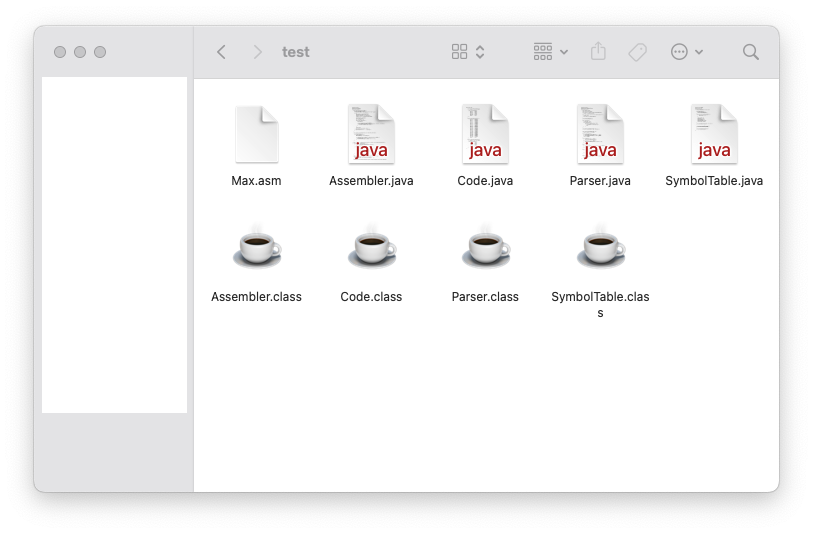Click the Parser.java file name

tap(600, 181)
